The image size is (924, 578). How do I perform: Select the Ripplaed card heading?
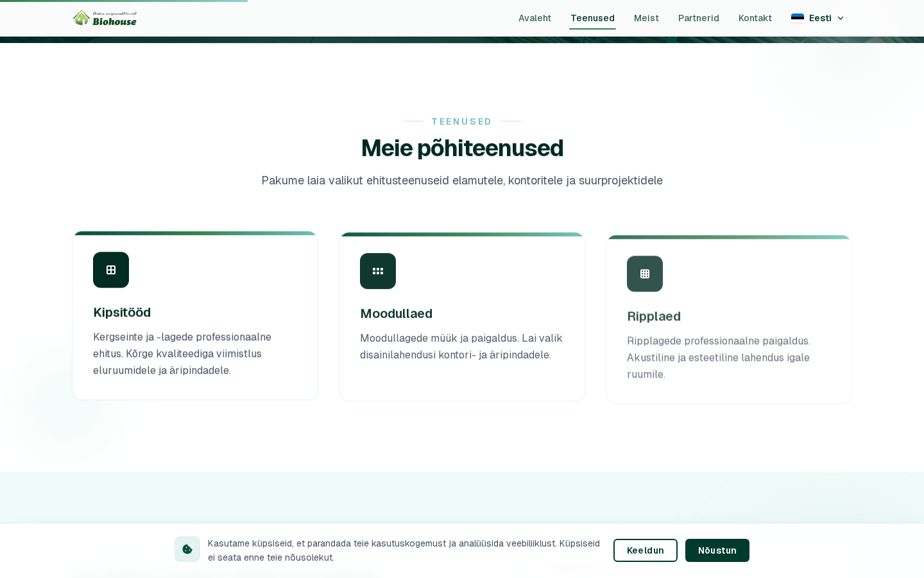pyautogui.click(x=653, y=317)
